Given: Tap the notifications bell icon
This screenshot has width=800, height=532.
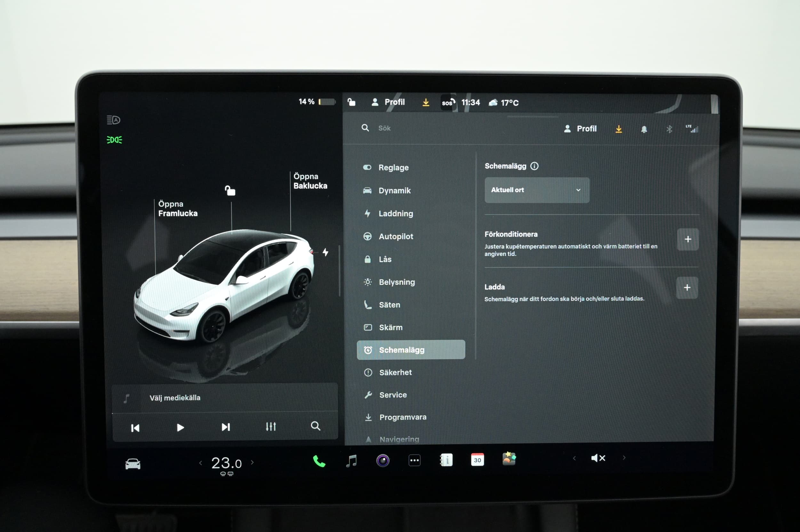Looking at the screenshot, I should 644,129.
